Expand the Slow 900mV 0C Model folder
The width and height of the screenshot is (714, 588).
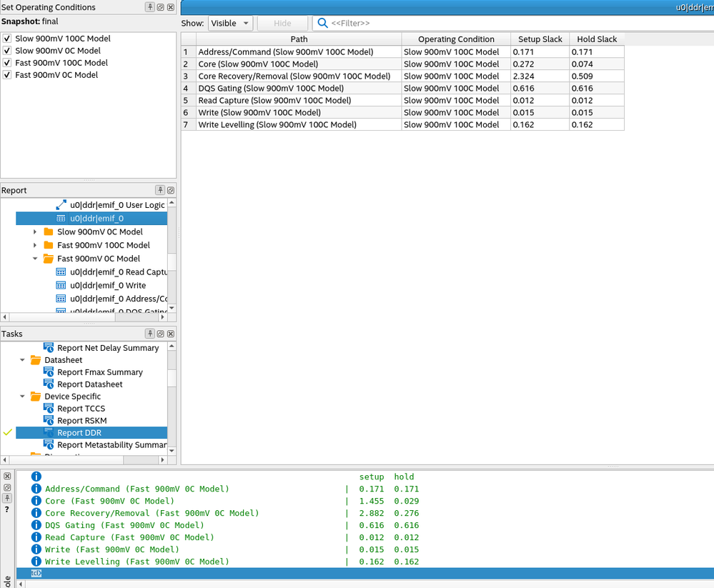[x=35, y=232]
